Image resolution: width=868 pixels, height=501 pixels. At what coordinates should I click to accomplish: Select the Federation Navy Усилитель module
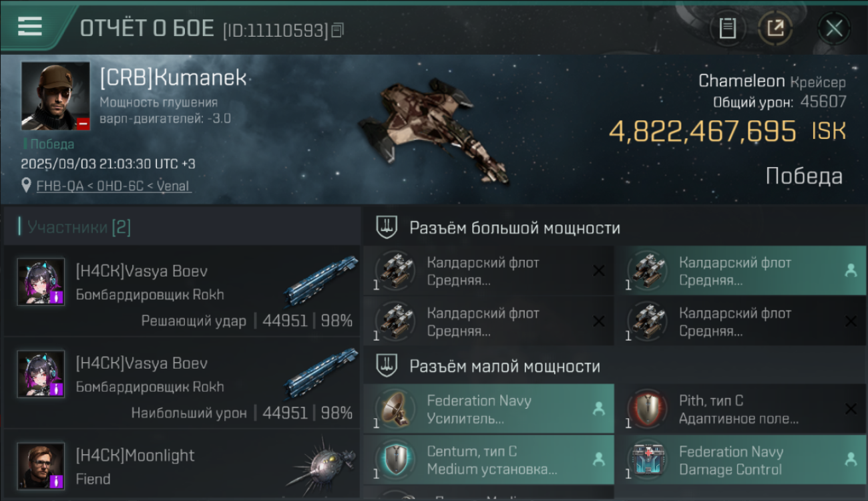coord(488,409)
